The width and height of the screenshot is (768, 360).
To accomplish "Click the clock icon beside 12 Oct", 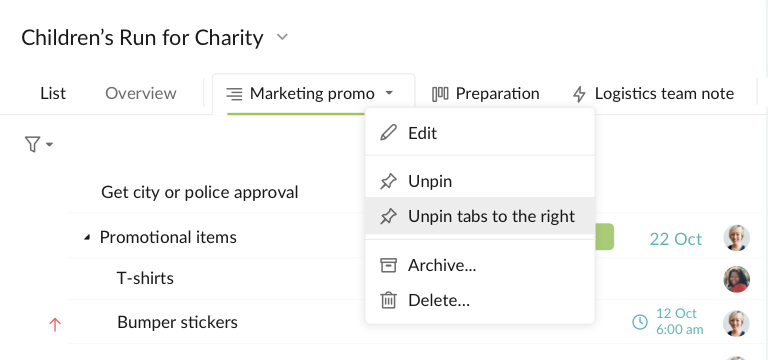I will [x=640, y=322].
